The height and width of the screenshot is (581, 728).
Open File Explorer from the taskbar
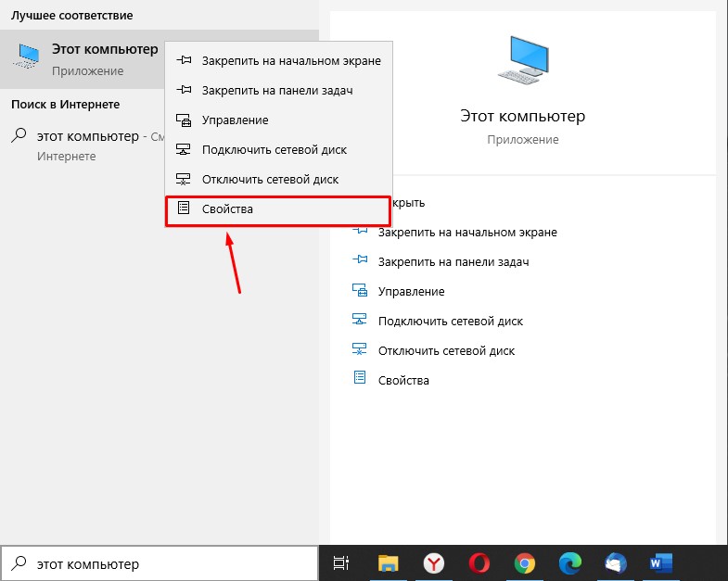pos(389,563)
